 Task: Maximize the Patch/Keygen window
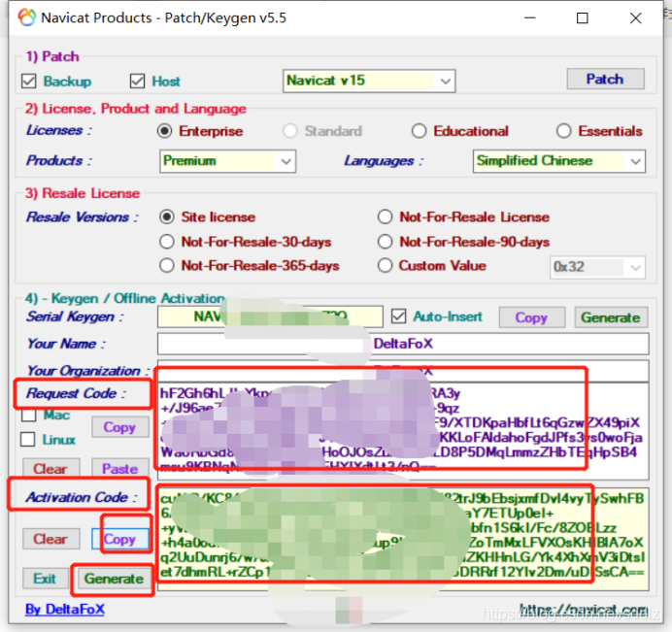(x=582, y=18)
